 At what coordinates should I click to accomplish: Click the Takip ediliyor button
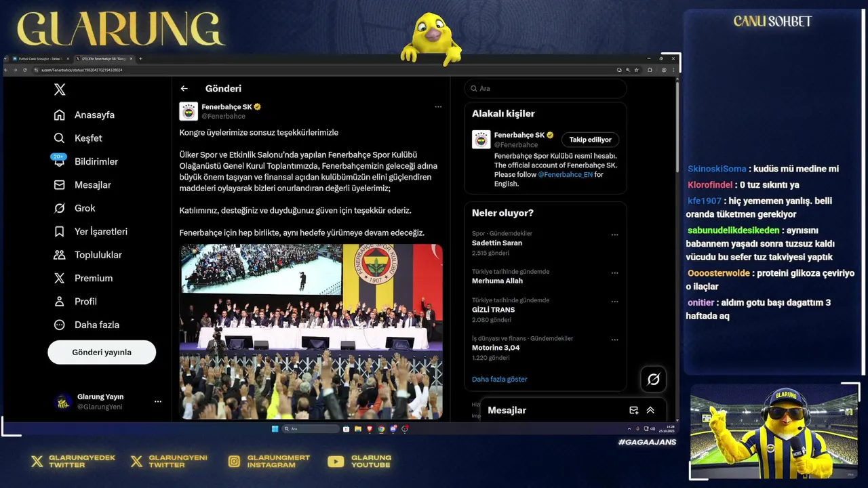pos(590,140)
